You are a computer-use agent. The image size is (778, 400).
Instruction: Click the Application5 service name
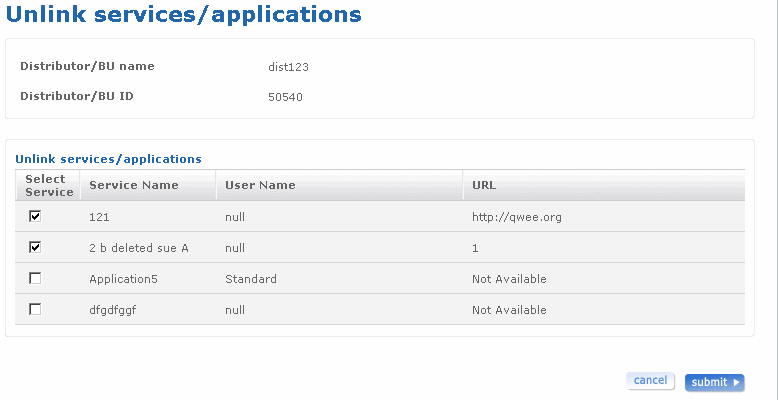coord(124,279)
